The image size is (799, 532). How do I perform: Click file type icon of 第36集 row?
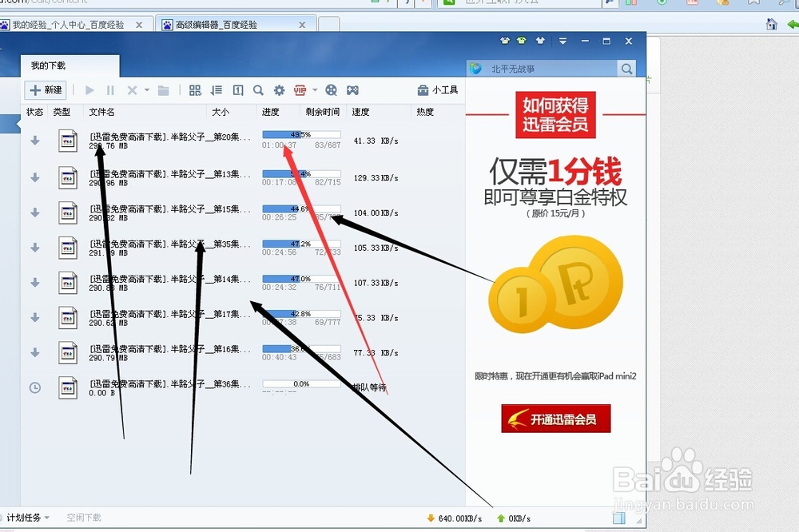(68, 387)
